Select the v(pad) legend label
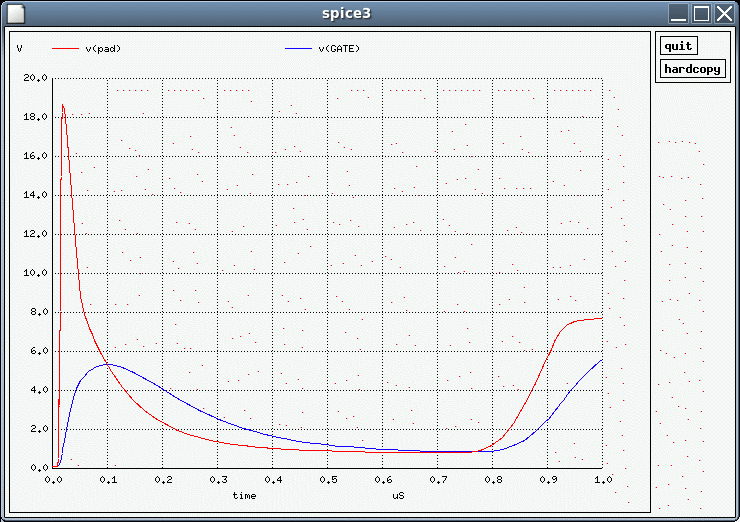This screenshot has width=740, height=522. click(103, 48)
